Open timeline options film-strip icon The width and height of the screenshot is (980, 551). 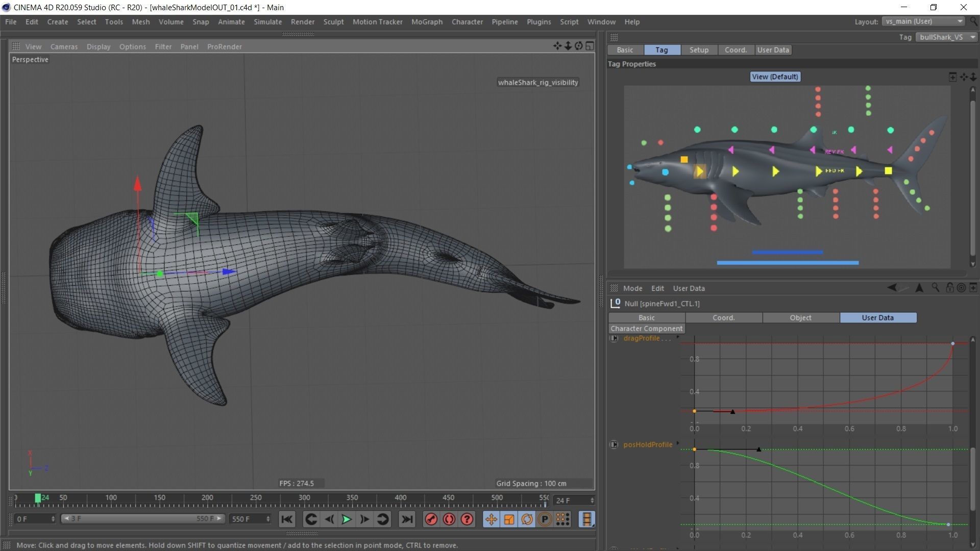pos(587,519)
